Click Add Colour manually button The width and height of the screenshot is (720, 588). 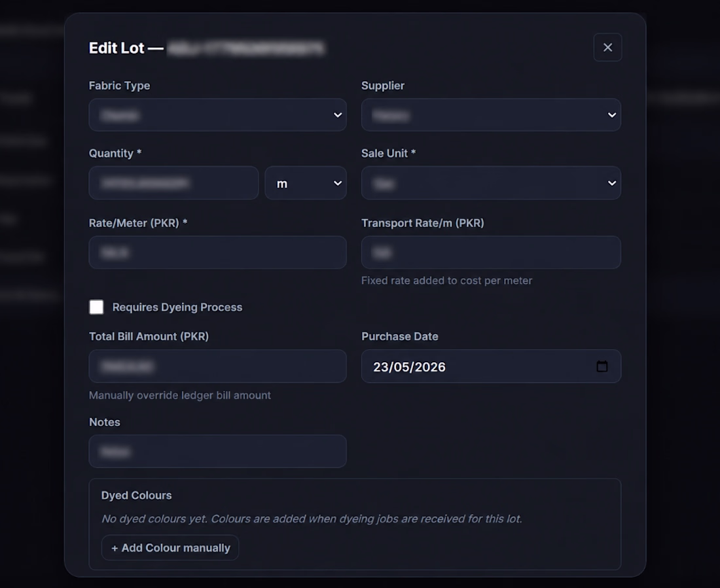[170, 547]
